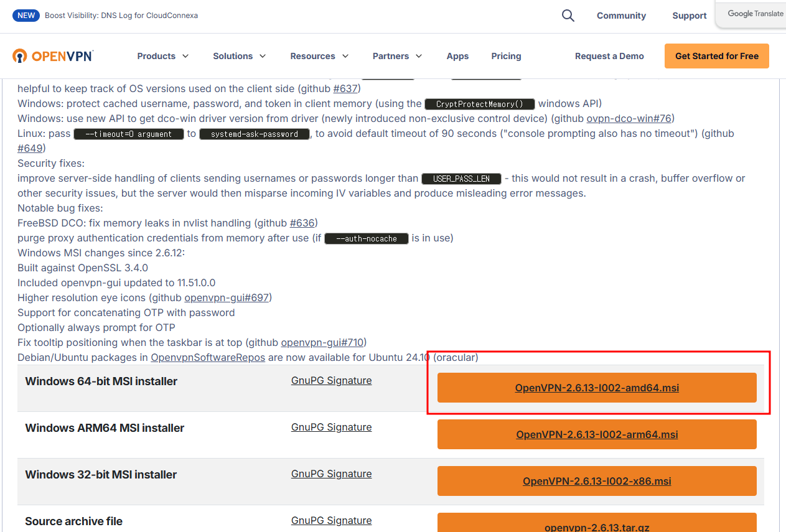786x532 pixels.
Task: Click the 'Windows 64-bit MSI installer' label
Action: coord(101,381)
